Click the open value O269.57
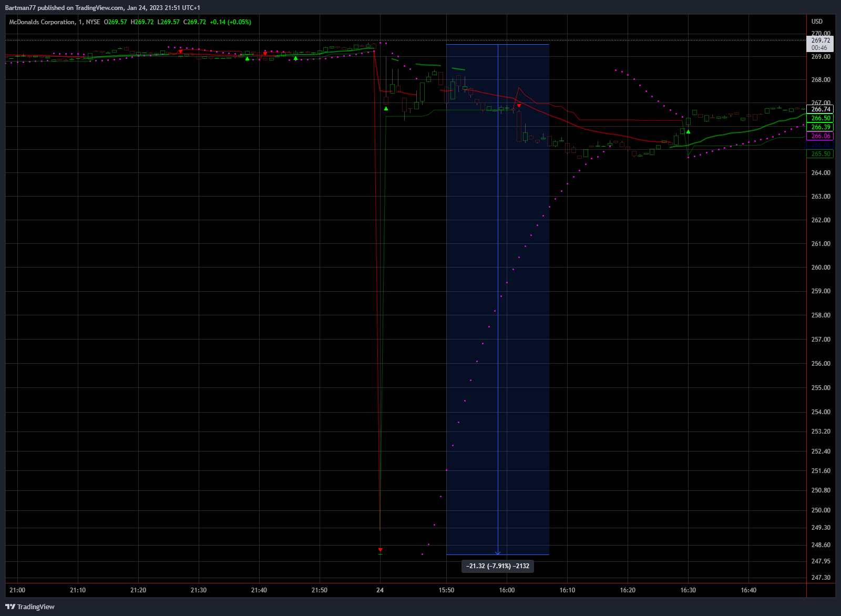This screenshot has height=616, width=841. pos(116,22)
